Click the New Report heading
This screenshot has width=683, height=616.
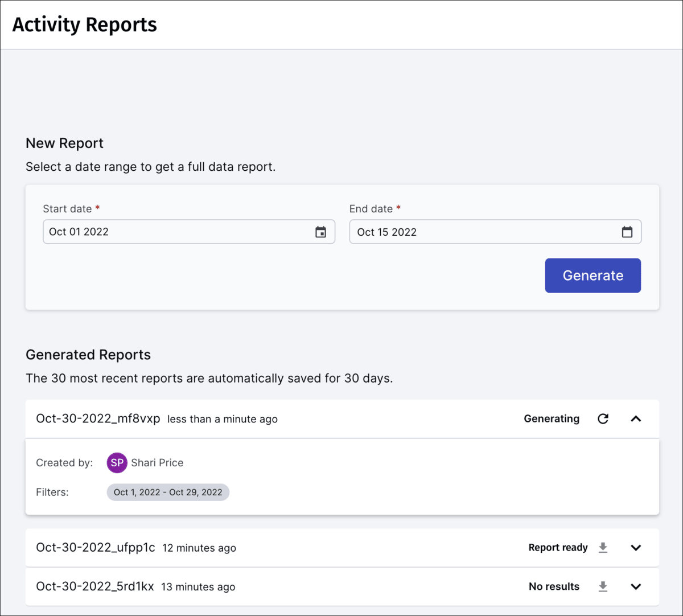click(64, 143)
